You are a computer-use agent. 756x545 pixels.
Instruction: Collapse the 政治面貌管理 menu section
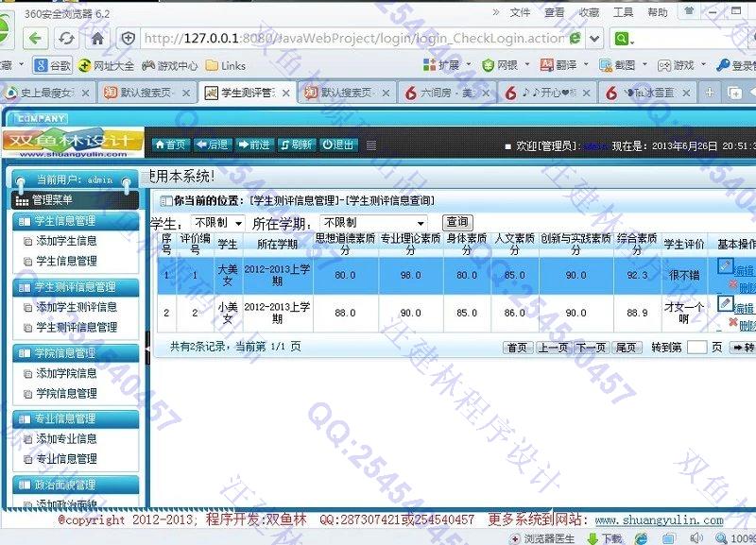click(x=76, y=485)
